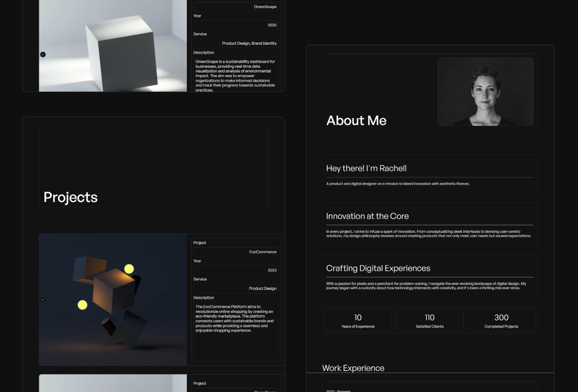
Task: Read the GreenScape description box
Action: [x=236, y=74]
